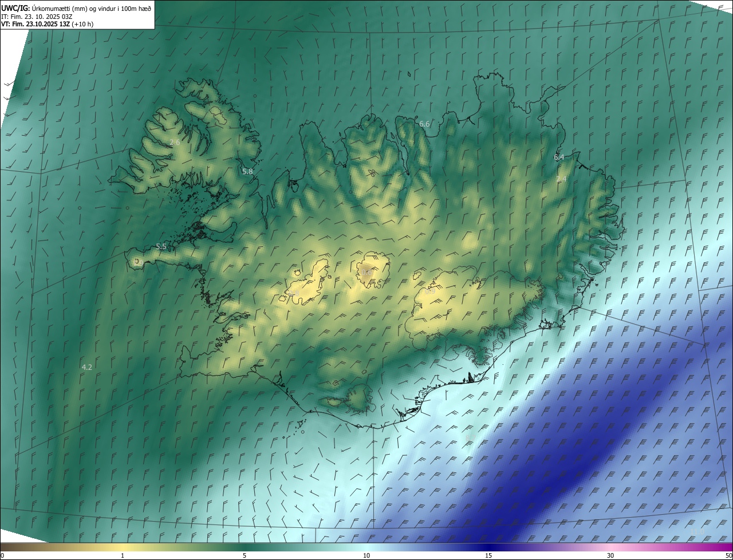Click the initialization time line 'IT: Fim. 23. 10. 2025 03Z'
This screenshot has width=733, height=560.
click(37, 17)
